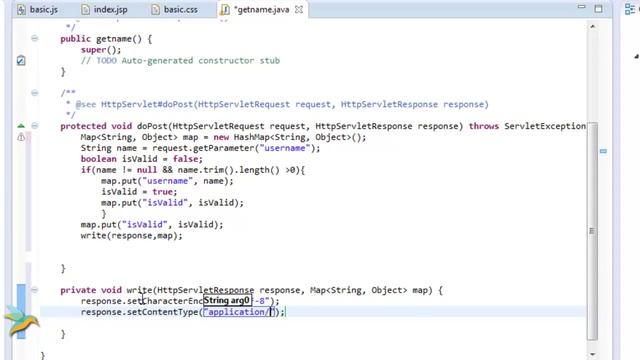Viewport: 640px width, 360px height.
Task: Select the getname.java editor tab
Action: click(261, 9)
